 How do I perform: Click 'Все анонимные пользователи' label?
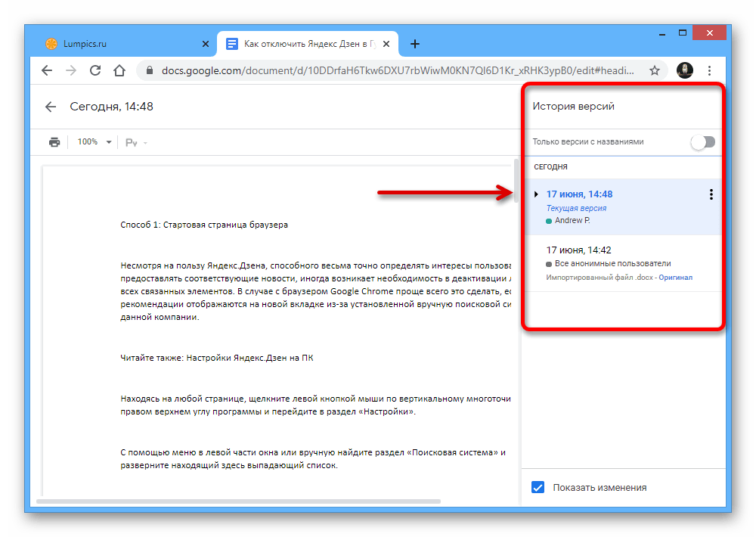(613, 263)
